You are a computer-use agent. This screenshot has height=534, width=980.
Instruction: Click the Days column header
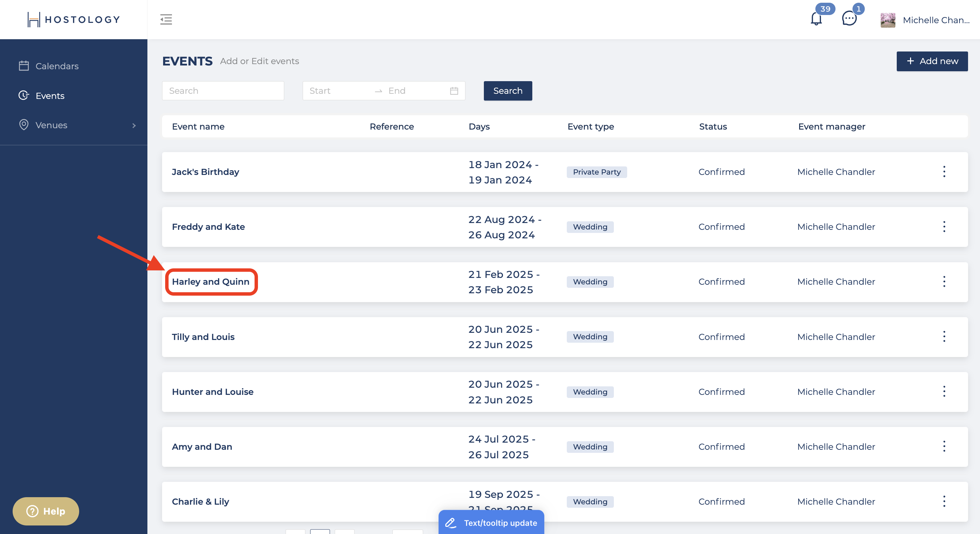coord(479,126)
